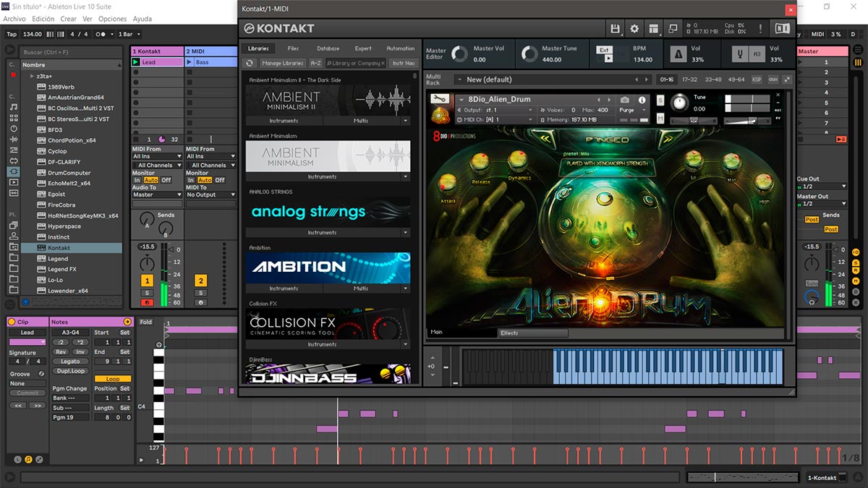Screen dimensions: 868x488
Task: Toggle track 1 activator button
Action: click(x=147, y=281)
